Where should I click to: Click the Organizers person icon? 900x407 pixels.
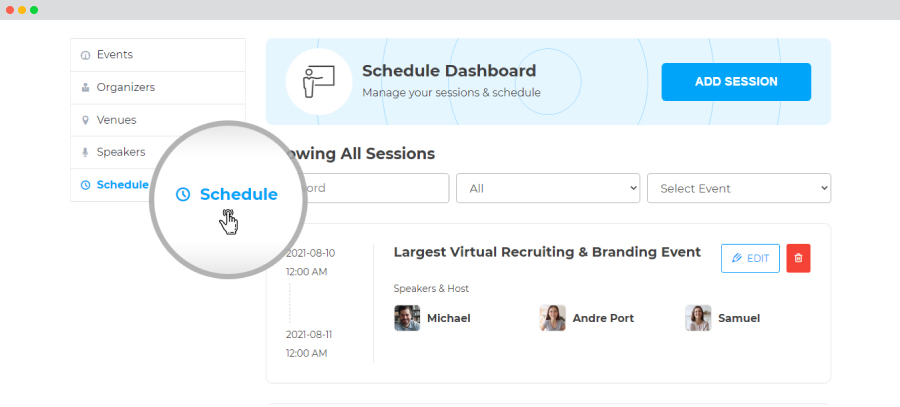click(x=86, y=88)
